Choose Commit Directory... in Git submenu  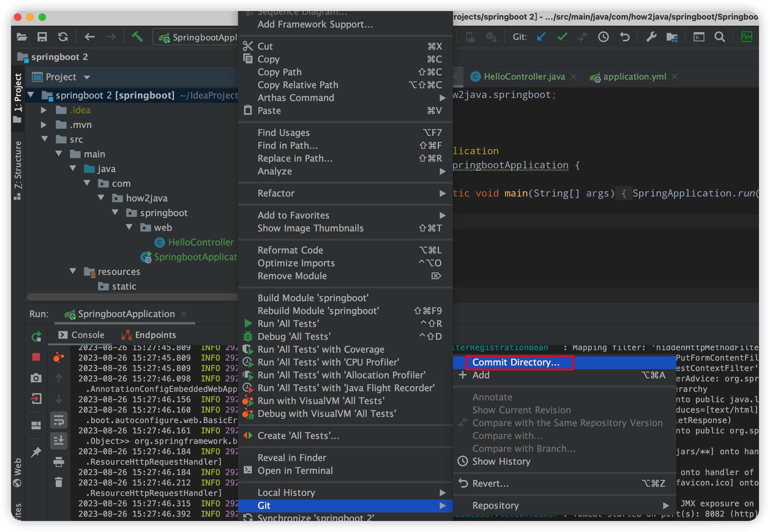(x=564, y=362)
